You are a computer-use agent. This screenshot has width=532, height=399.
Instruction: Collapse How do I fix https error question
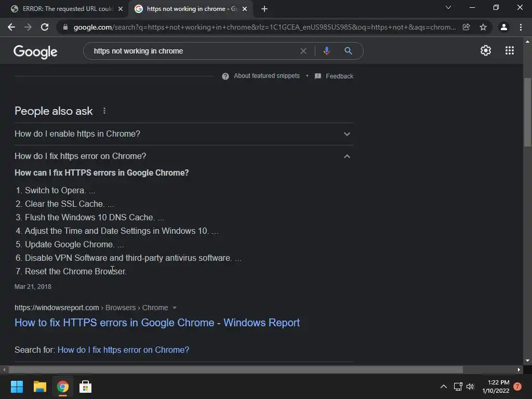(184, 156)
